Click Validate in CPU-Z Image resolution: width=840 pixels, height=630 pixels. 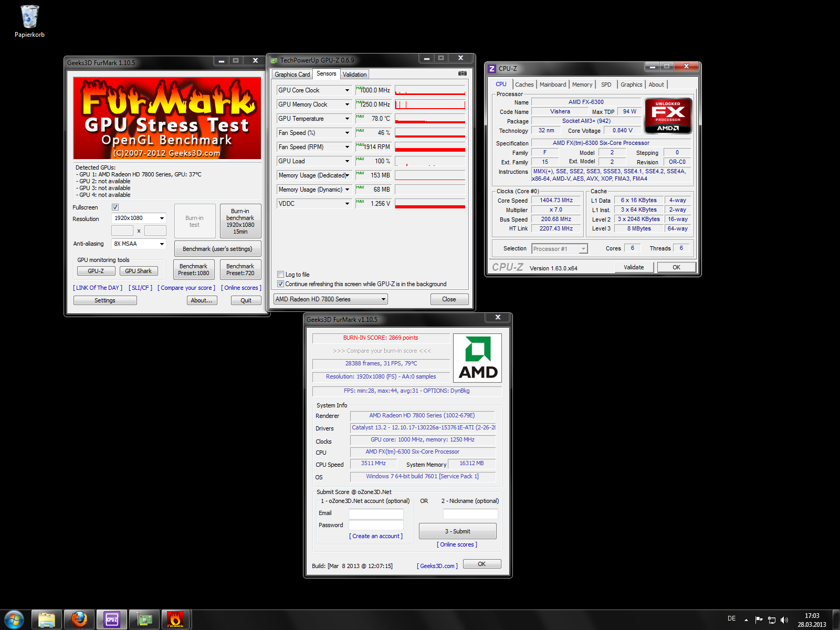point(634,267)
